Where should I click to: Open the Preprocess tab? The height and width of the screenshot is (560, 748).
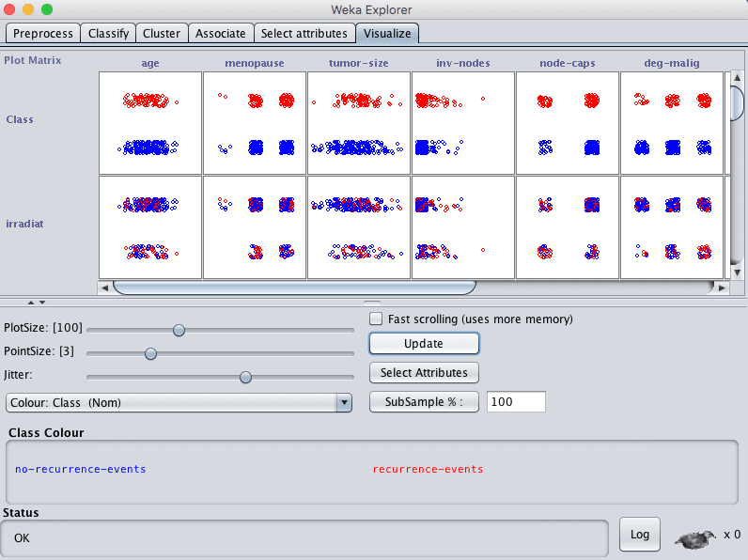coord(43,34)
